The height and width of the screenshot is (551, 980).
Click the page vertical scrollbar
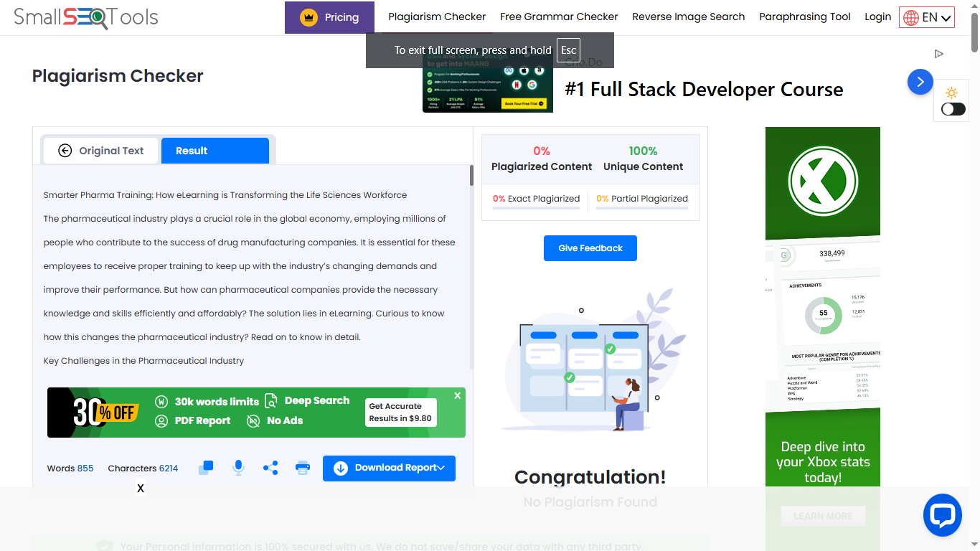pos(974,32)
